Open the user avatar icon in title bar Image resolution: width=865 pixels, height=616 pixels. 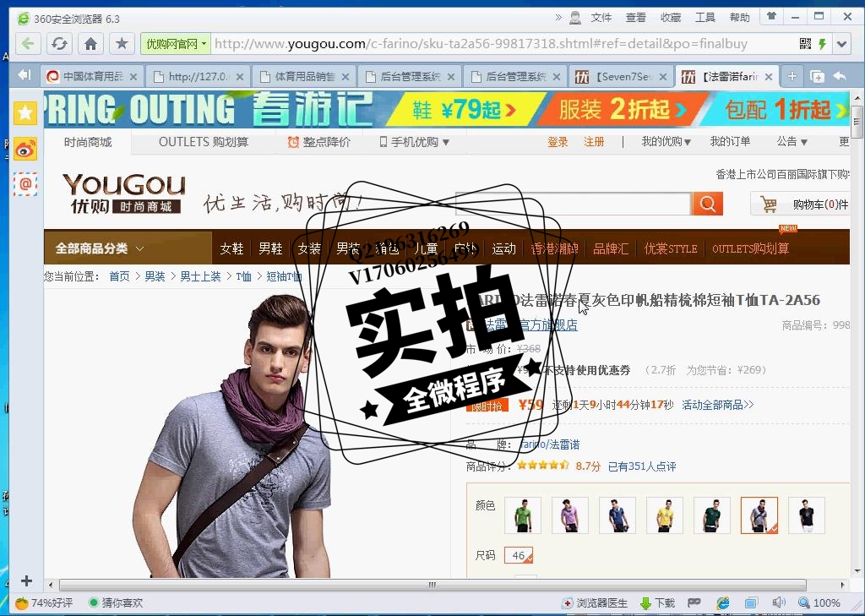click(574, 18)
